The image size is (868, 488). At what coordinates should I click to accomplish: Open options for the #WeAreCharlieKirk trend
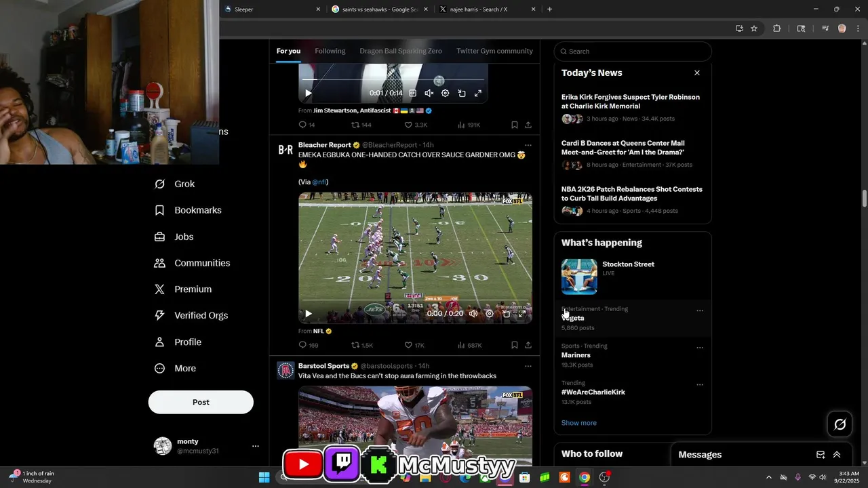(700, 385)
